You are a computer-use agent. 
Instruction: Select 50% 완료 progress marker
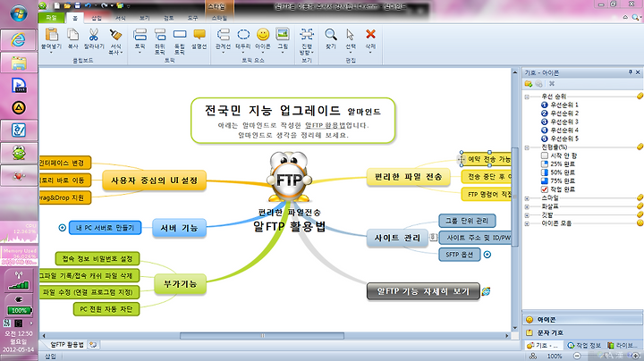tap(545, 172)
